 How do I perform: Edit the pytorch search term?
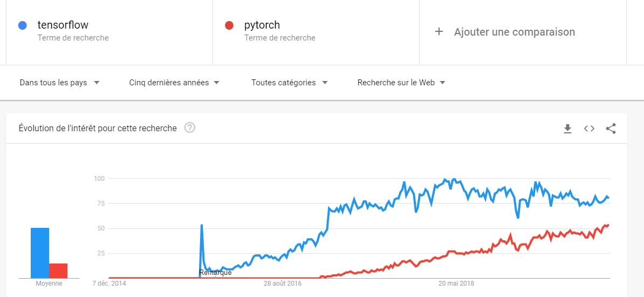pos(262,25)
